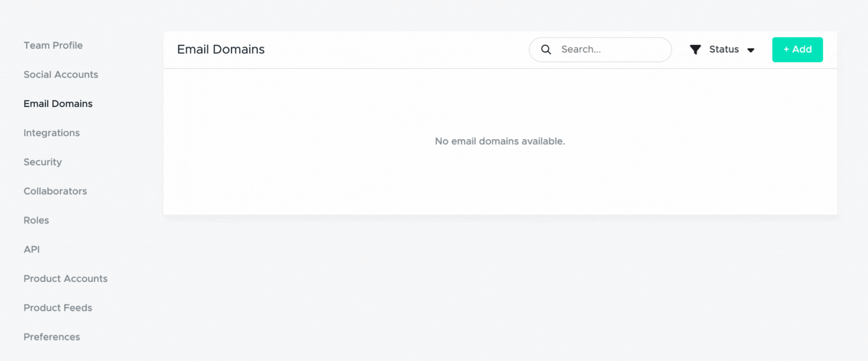
Task: Open Team Profile settings
Action: coord(53,45)
